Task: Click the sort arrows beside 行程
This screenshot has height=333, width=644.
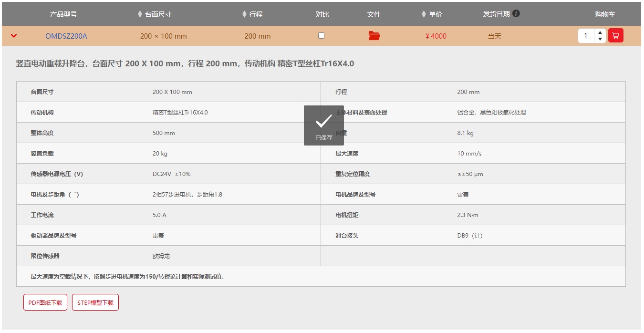Action: click(x=244, y=14)
